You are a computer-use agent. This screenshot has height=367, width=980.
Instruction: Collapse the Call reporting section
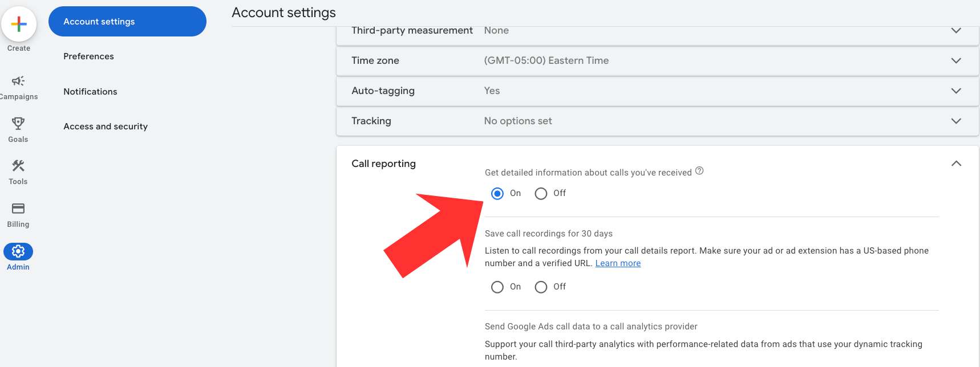pos(956,164)
